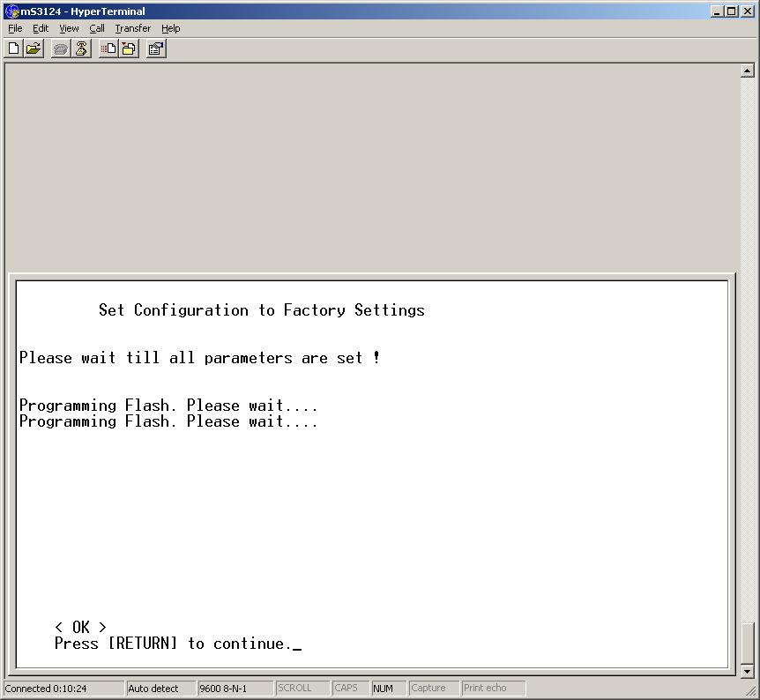Click the New connection toolbar icon

(x=14, y=49)
